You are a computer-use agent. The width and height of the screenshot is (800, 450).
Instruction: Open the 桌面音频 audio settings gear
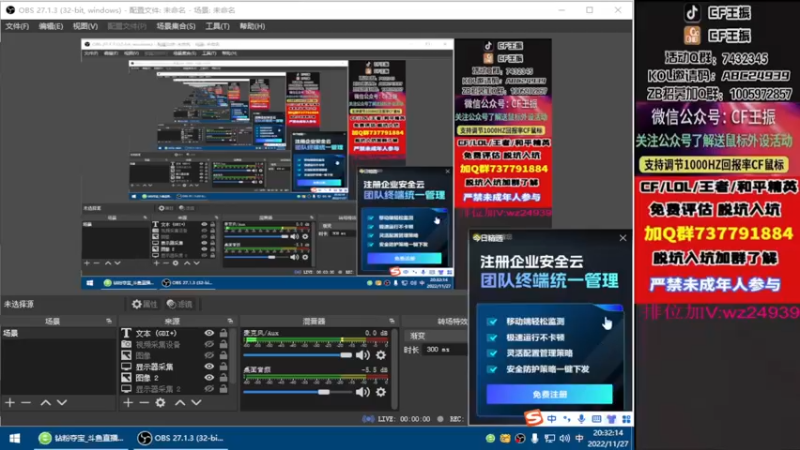381,392
